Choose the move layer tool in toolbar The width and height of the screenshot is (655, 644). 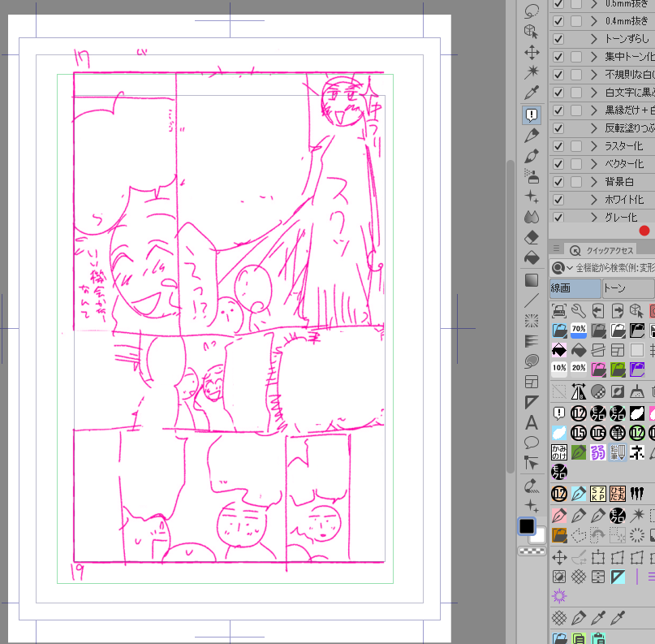(532, 53)
